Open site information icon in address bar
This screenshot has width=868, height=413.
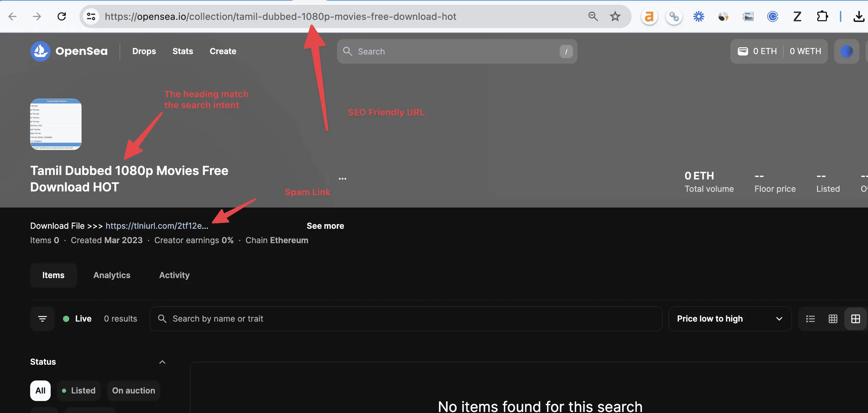pyautogui.click(x=91, y=16)
